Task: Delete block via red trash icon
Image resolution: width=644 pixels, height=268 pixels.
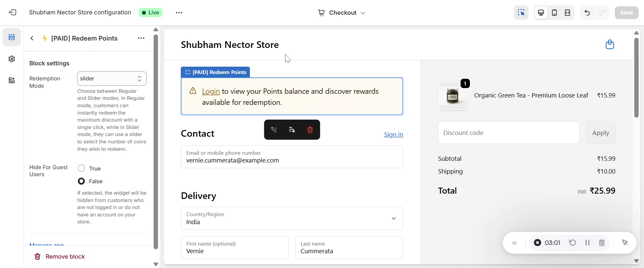Action: [x=310, y=130]
